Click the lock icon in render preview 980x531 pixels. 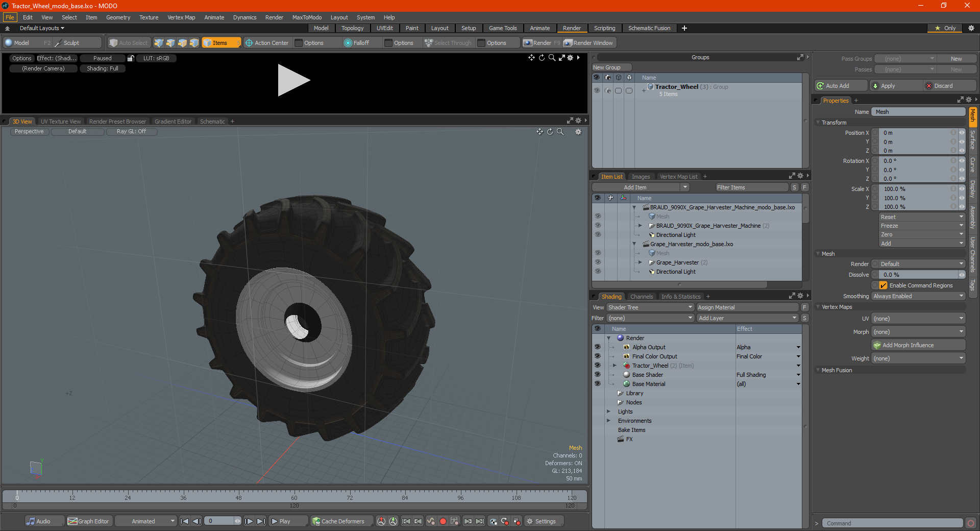[x=131, y=58]
